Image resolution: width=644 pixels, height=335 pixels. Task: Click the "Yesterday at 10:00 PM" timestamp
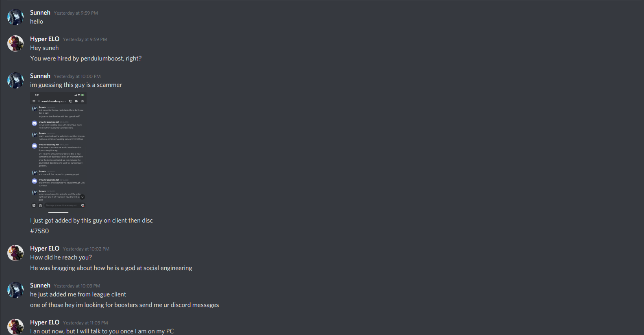[77, 76]
